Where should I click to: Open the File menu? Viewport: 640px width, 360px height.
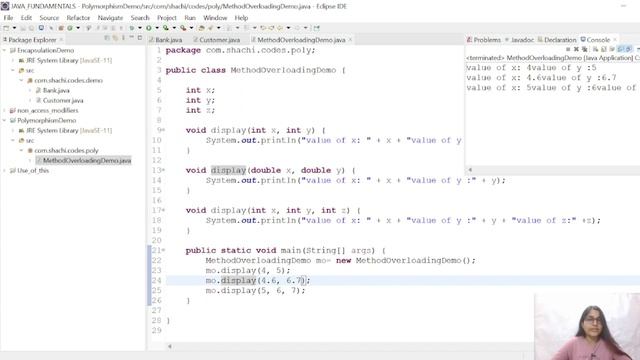(x=8, y=18)
